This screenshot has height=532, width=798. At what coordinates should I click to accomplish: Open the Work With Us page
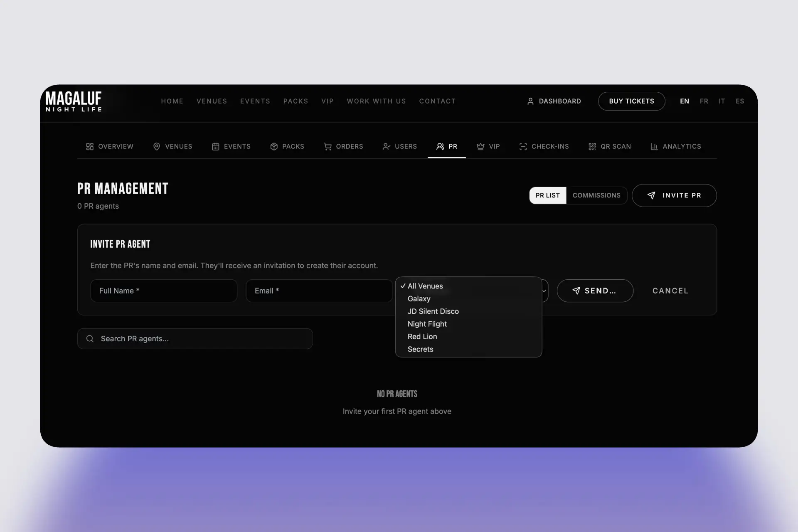click(x=376, y=101)
